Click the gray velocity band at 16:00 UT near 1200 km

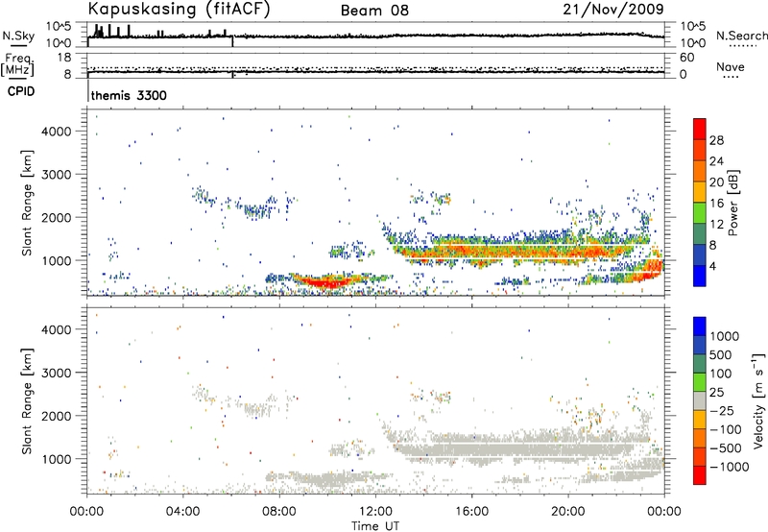[x=471, y=448]
